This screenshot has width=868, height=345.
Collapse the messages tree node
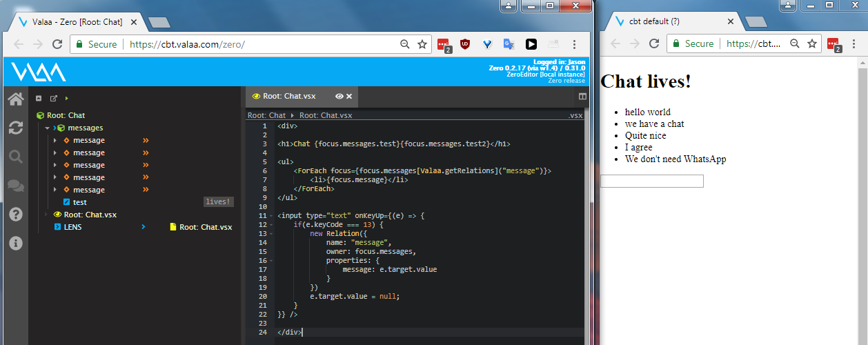click(47, 128)
